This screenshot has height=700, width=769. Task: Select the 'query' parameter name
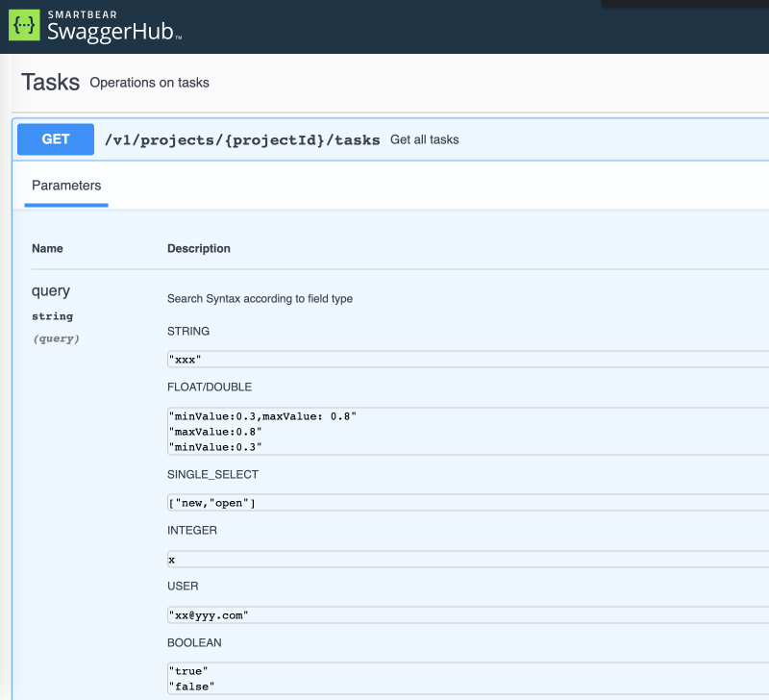51,290
